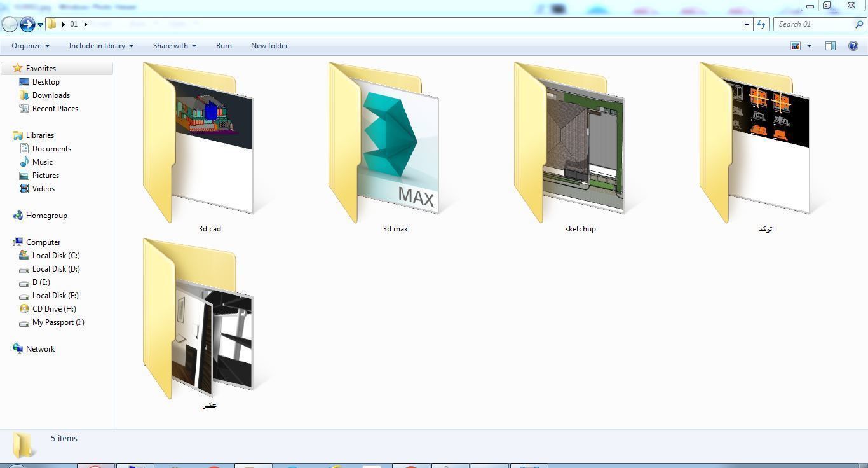Click the magnifier icon in the search box

point(860,24)
